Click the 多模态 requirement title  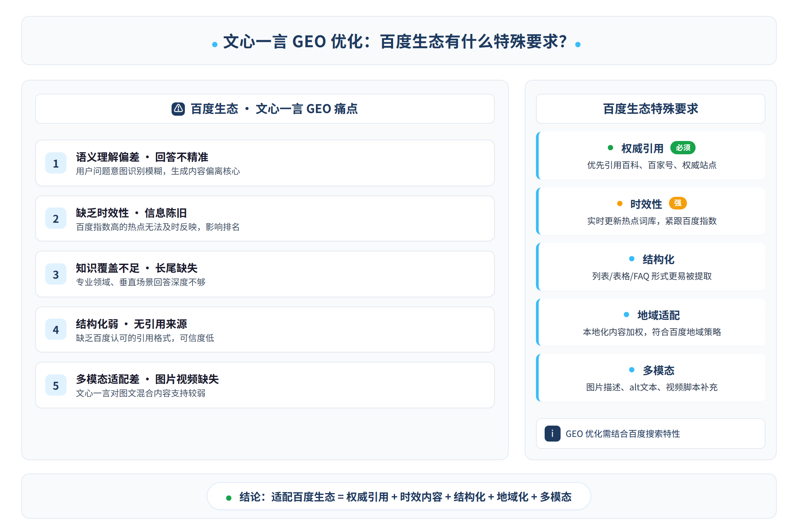[x=658, y=370]
